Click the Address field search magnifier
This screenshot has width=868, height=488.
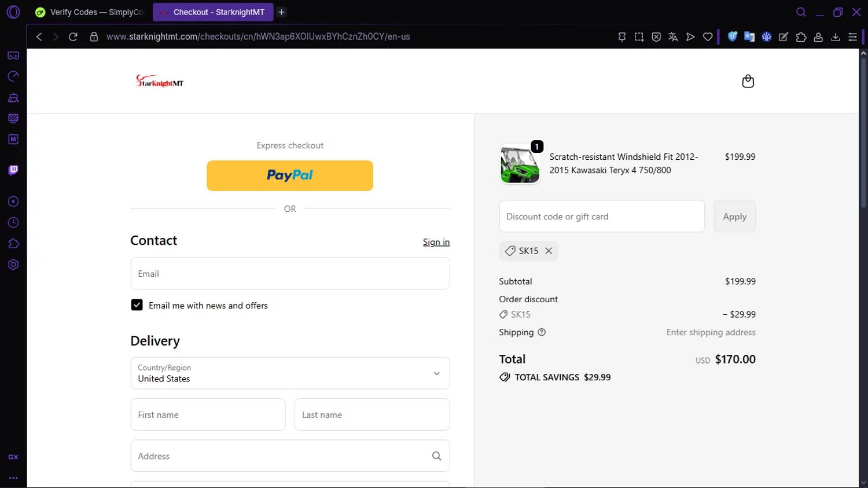pyautogui.click(x=437, y=456)
